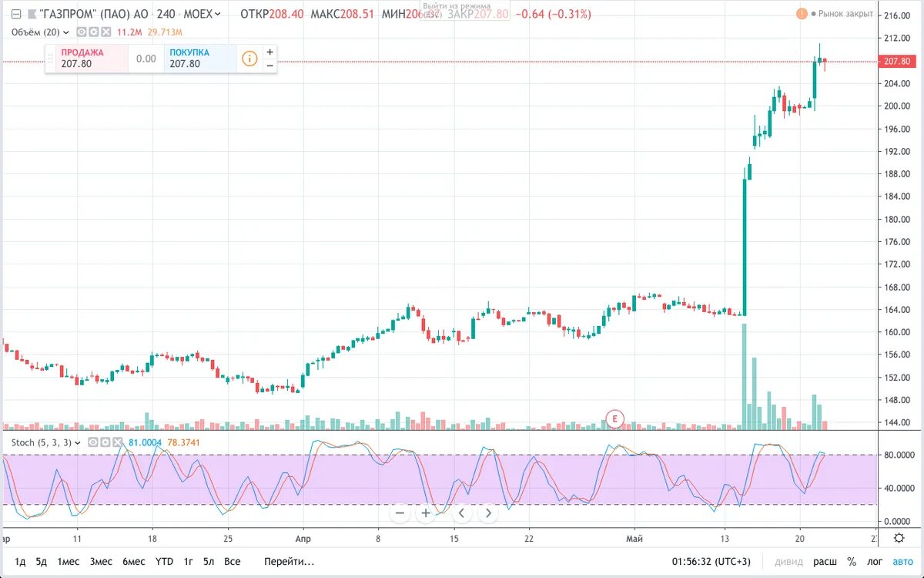Open the dropdown arrow after MOEX
The width and height of the screenshot is (924, 578).
[218, 14]
